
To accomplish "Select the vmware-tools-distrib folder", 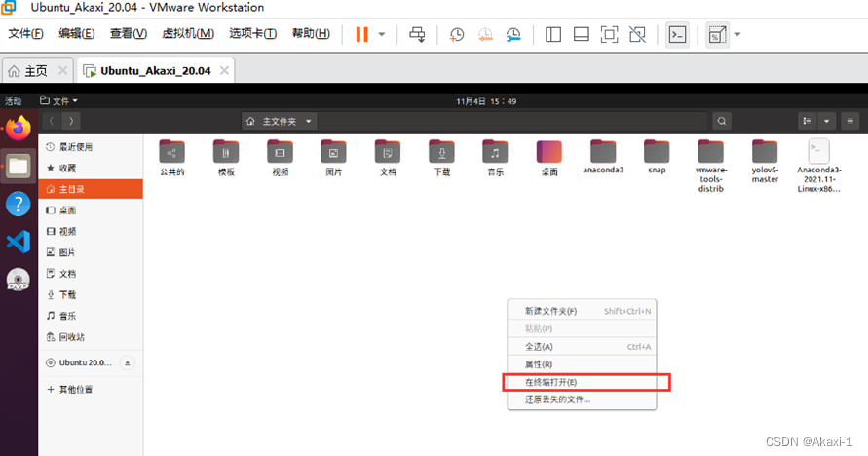I will click(x=711, y=166).
